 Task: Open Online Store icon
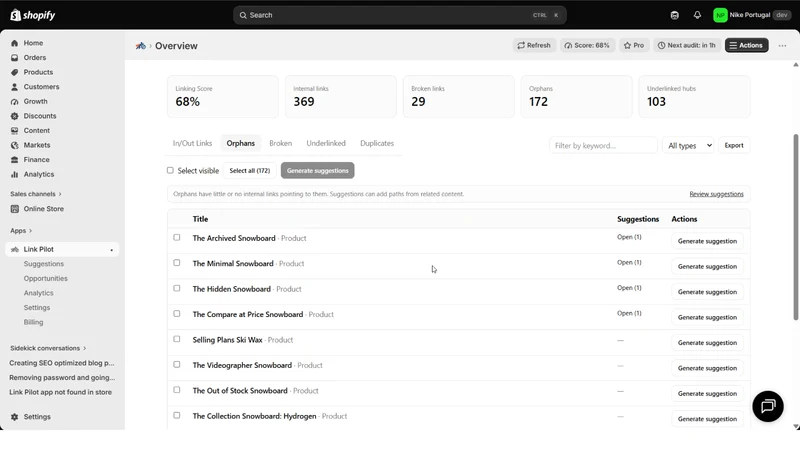(x=14, y=209)
